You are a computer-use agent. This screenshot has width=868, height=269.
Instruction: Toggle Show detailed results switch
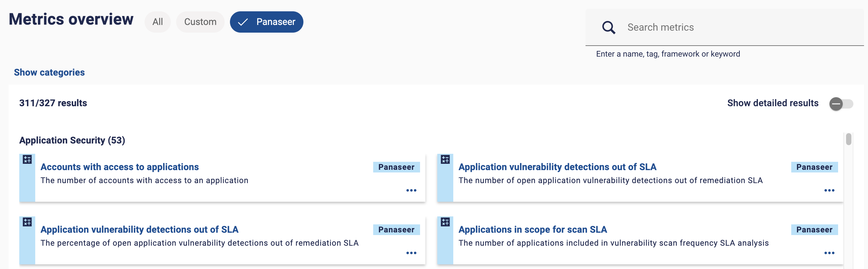(841, 104)
